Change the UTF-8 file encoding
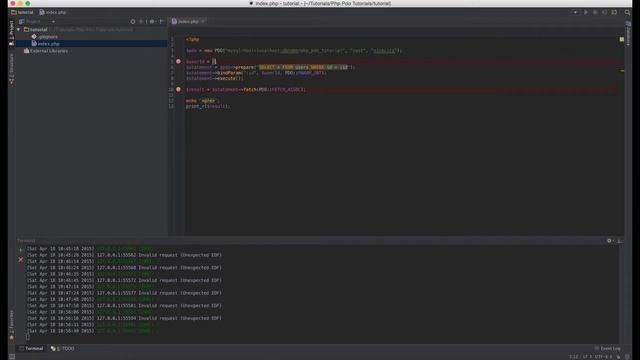 coord(603,357)
